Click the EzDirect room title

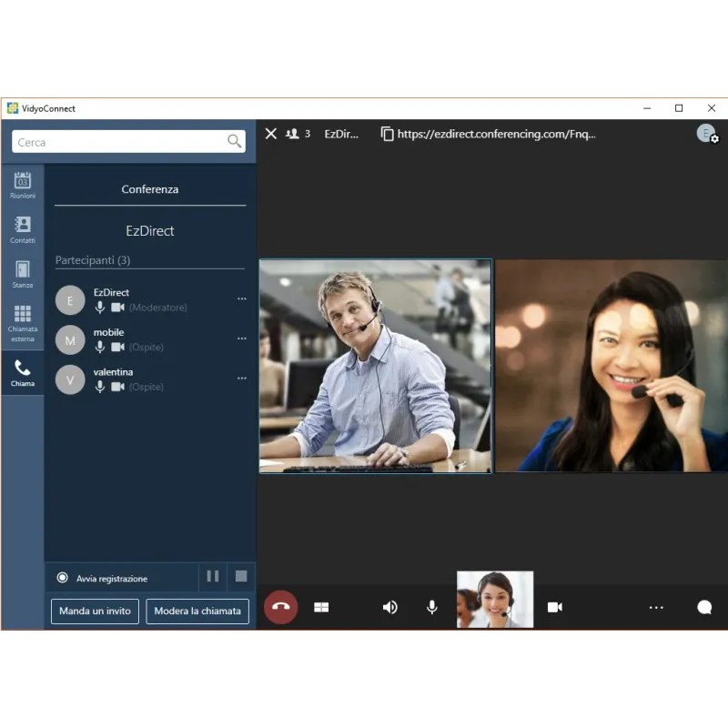click(150, 231)
